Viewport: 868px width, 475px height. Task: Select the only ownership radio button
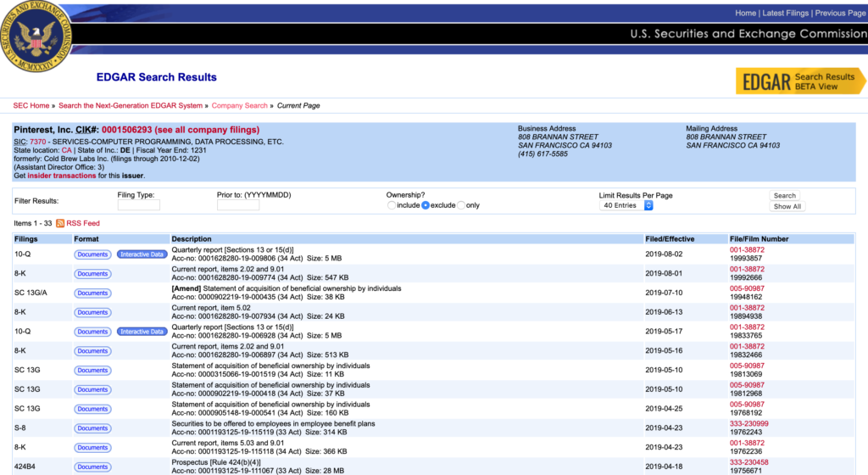point(460,205)
